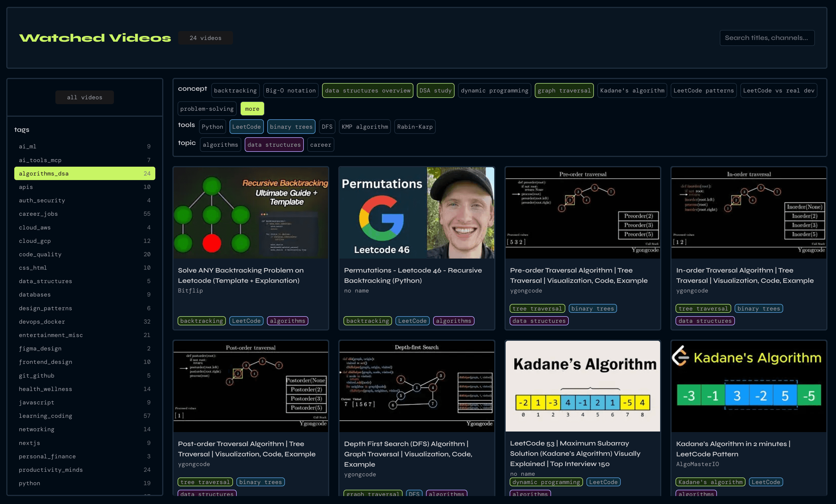Viewport: 836px width, 504px height.
Task: Select the 'css_html' tag
Action: tap(85, 268)
